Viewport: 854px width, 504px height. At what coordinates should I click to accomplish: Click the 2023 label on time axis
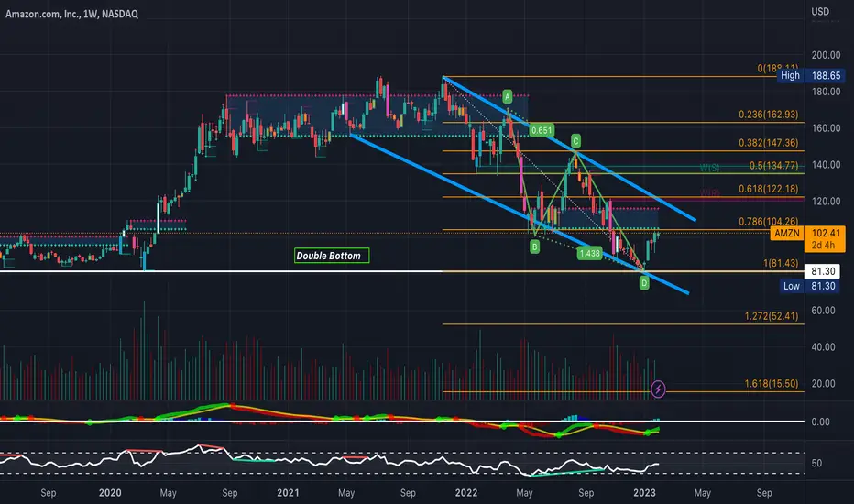644,493
